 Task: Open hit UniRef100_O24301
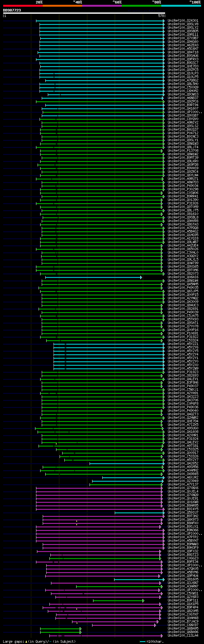[x=183, y=21]
